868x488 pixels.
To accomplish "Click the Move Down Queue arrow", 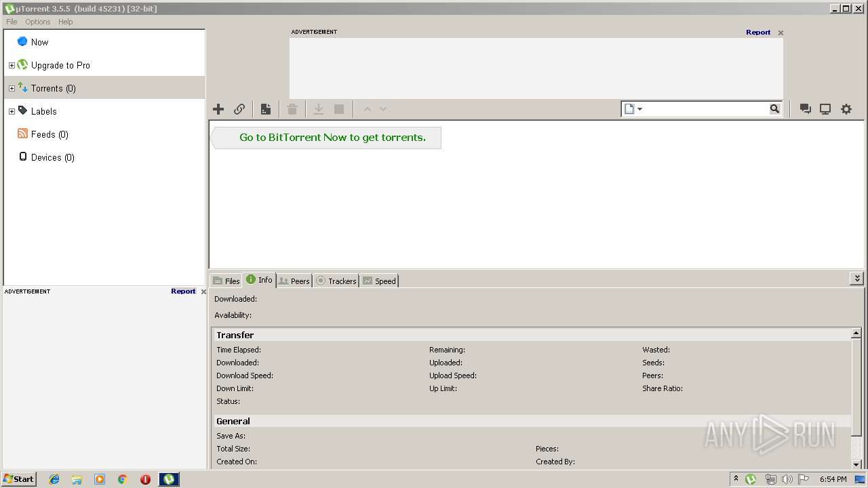I will [x=383, y=109].
